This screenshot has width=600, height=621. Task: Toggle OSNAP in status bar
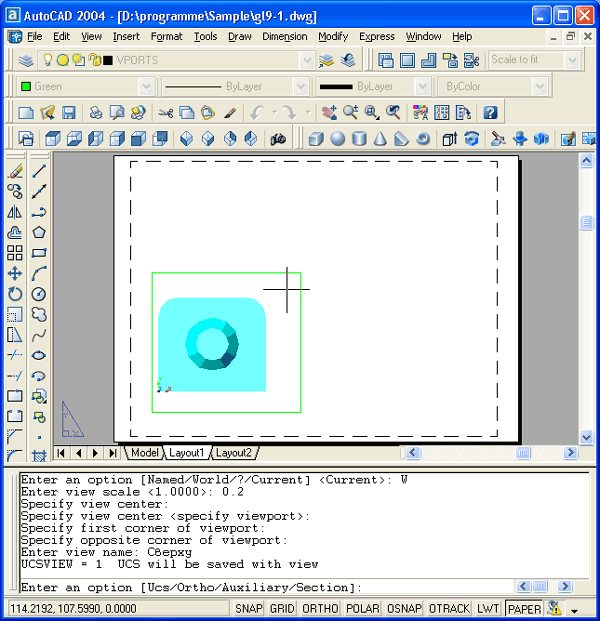[x=404, y=608]
